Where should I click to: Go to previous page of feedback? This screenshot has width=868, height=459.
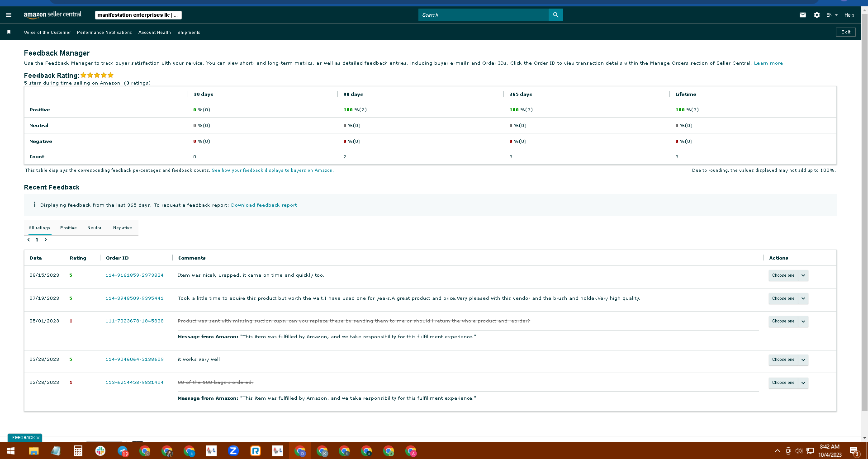tap(28, 240)
